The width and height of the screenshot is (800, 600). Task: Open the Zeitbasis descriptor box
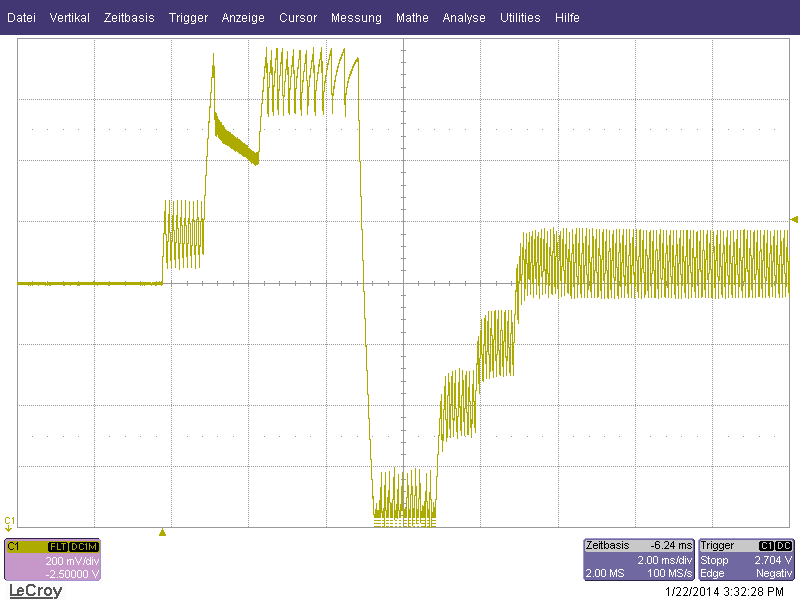[x=639, y=560]
